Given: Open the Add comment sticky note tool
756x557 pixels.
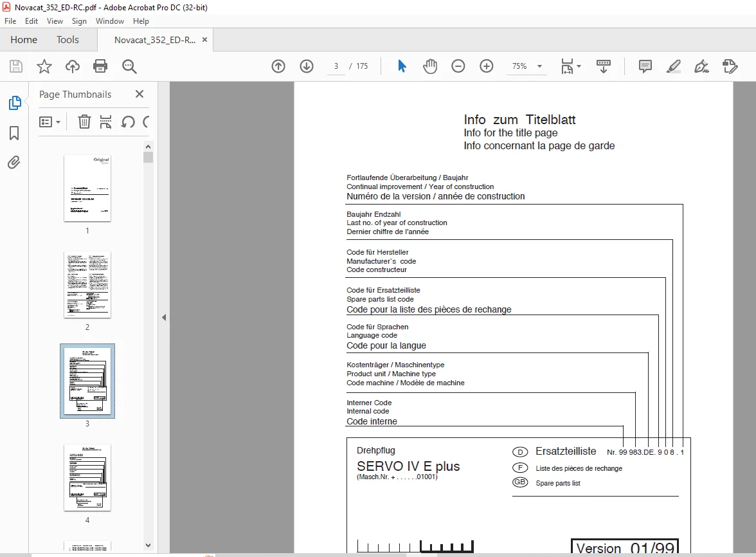Looking at the screenshot, I should (x=645, y=66).
